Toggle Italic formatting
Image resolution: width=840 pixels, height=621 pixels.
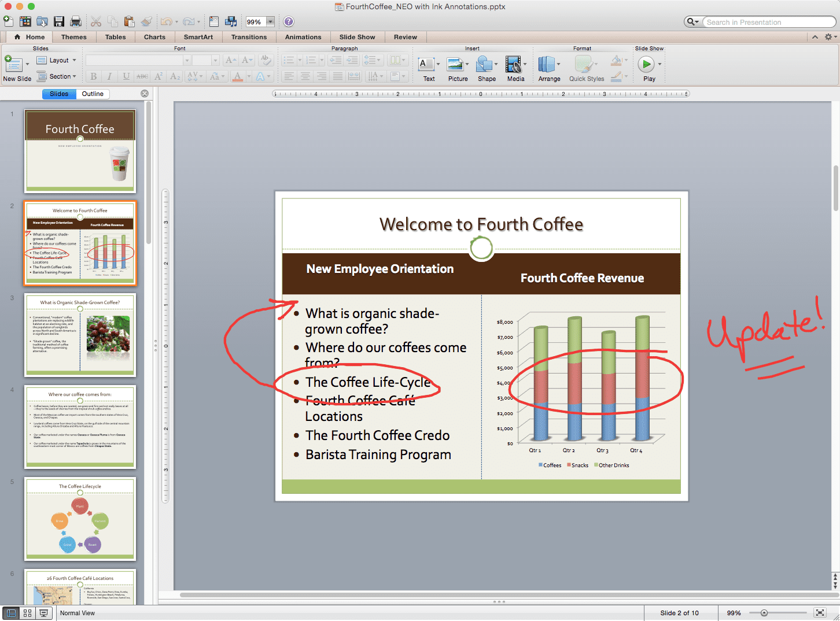click(109, 76)
